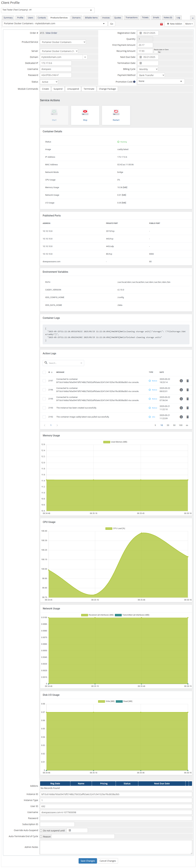Screen dimensions: 196x868
Task: Open the Transactions tab
Action: coord(131,18)
